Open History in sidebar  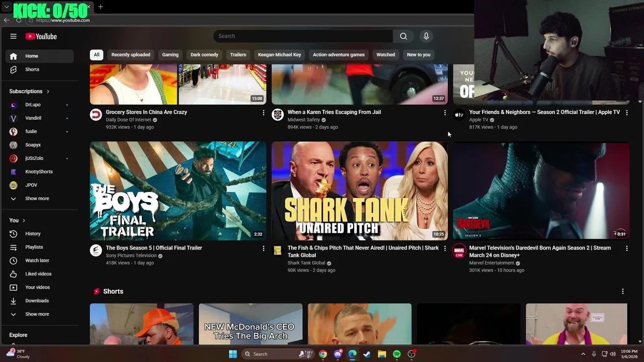pyautogui.click(x=40, y=234)
